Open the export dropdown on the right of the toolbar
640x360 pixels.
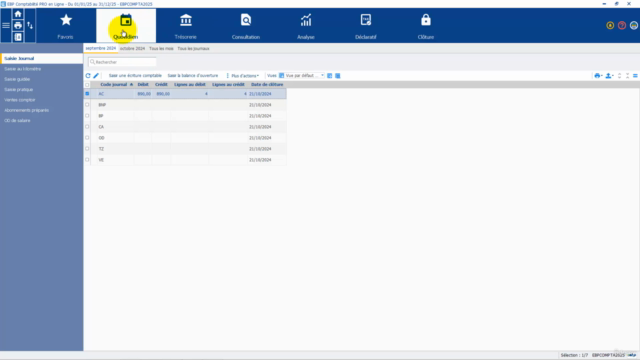(609, 76)
